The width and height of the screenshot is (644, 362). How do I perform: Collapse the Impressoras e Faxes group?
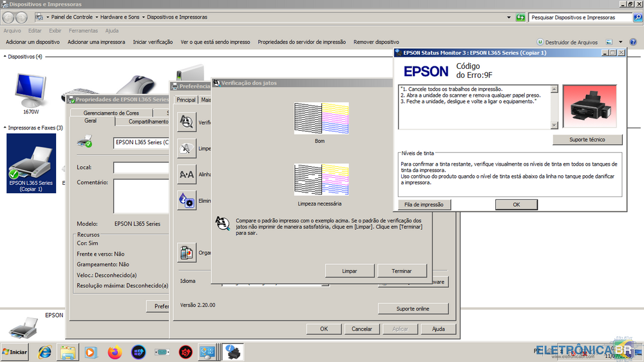tap(5, 128)
